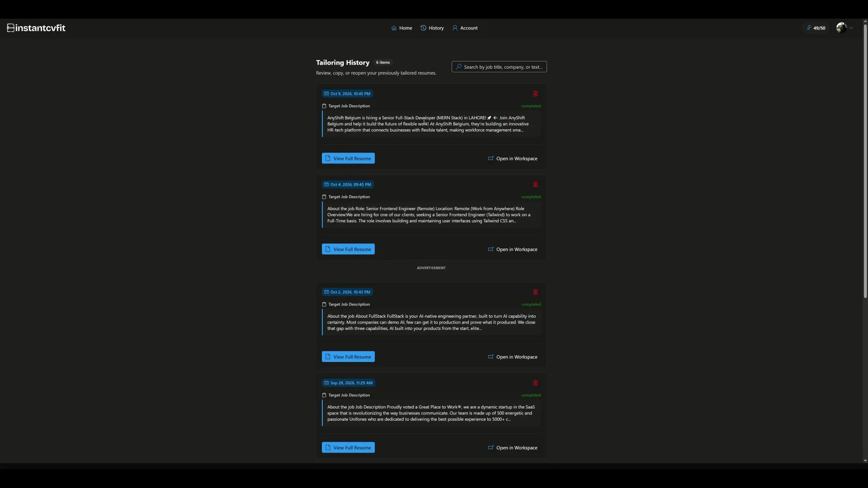Open Senior Frontend Engineer entry in Workspace

click(513, 249)
